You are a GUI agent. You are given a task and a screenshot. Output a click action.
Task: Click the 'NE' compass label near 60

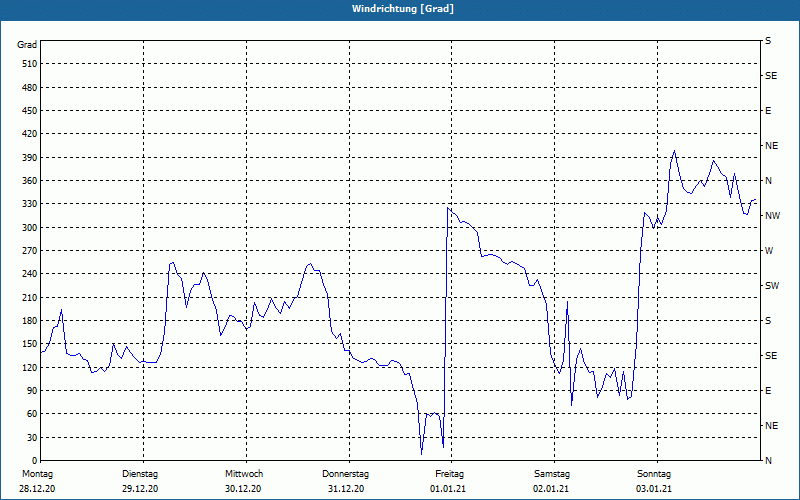click(x=771, y=426)
